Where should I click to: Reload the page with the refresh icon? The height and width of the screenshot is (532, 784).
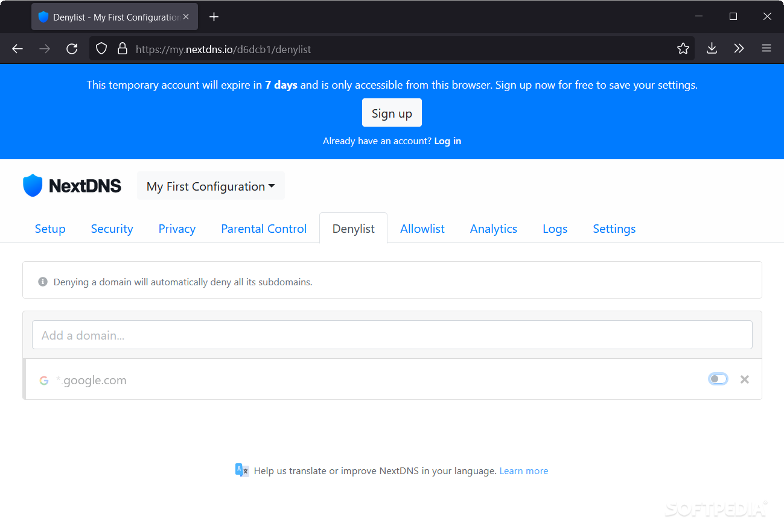[x=72, y=49]
